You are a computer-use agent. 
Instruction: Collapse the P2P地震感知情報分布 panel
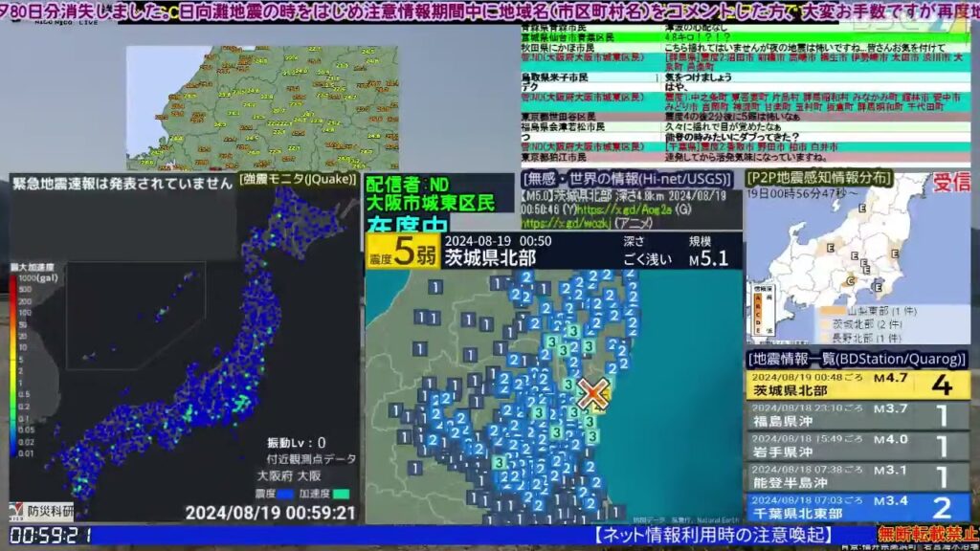[816, 179]
